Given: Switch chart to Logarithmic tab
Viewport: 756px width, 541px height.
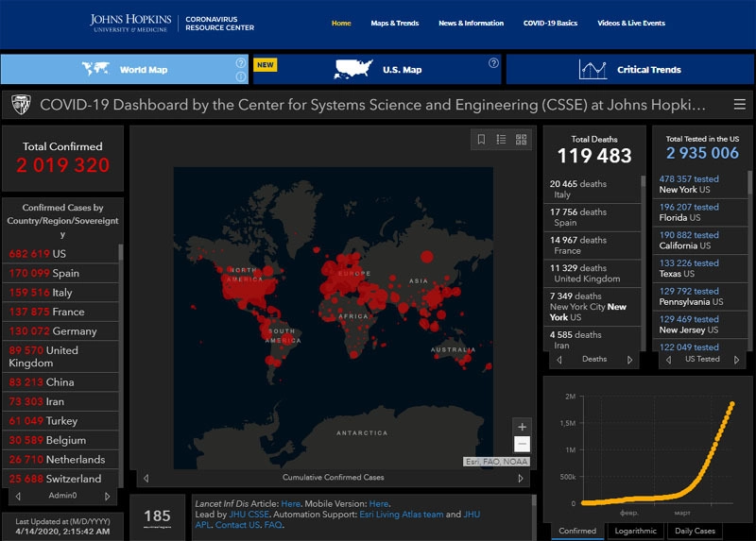Looking at the screenshot, I should [635, 531].
